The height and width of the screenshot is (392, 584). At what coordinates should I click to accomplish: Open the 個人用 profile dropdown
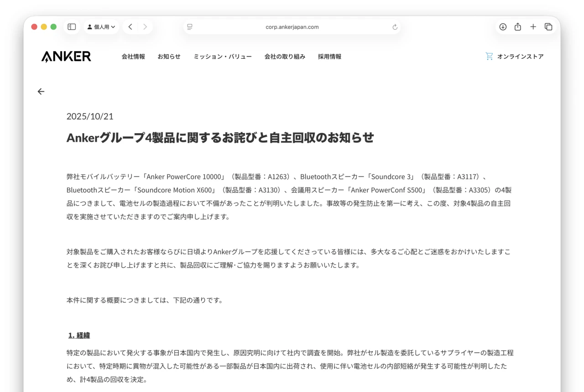tap(101, 26)
